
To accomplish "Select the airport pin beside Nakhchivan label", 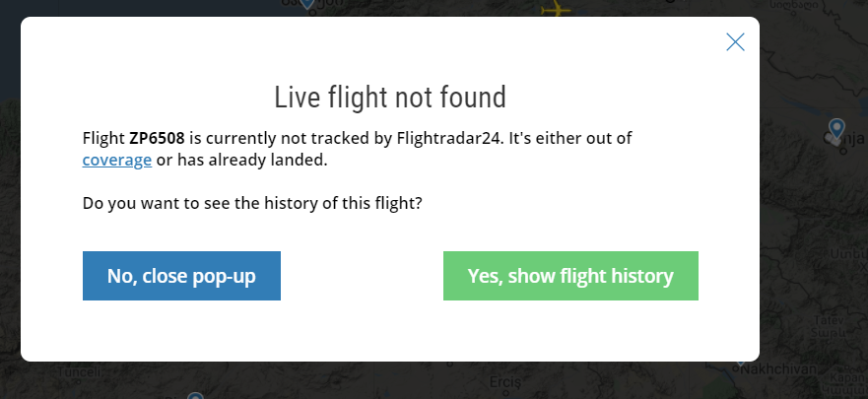I will [x=741, y=363].
